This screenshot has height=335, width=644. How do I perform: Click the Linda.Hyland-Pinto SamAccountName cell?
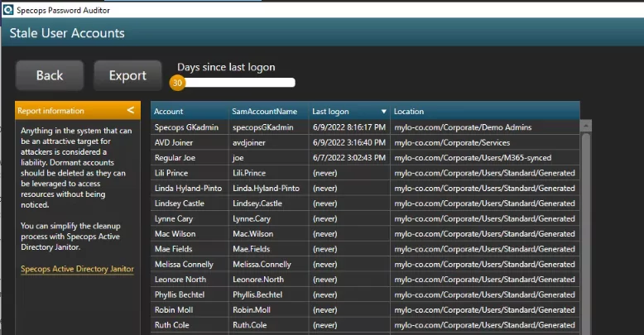[x=268, y=188]
